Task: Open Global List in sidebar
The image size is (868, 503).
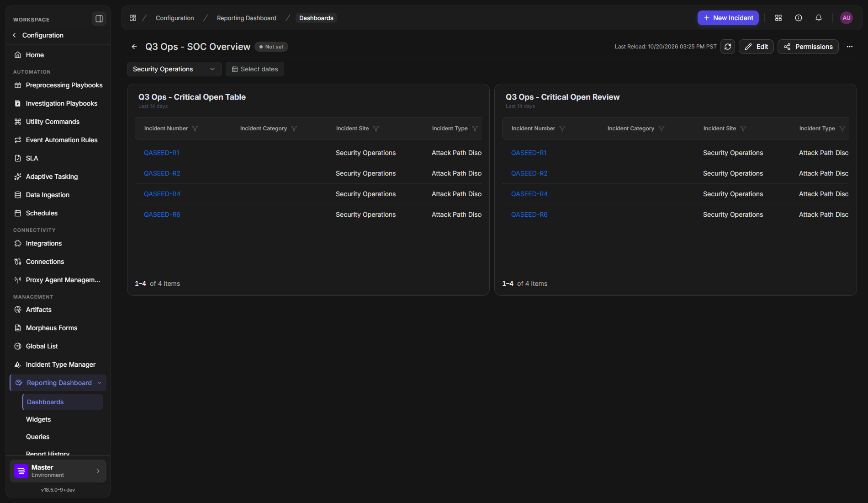Action: [58, 346]
